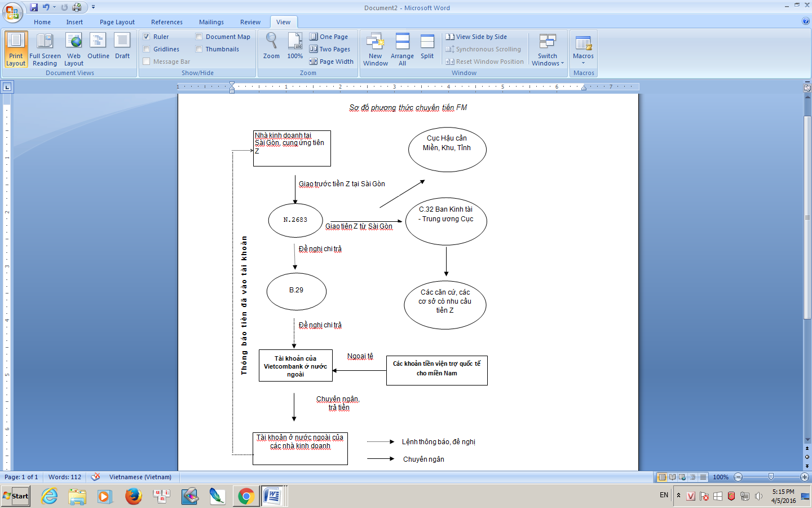
Task: Select the Web Layout view
Action: tap(74, 49)
